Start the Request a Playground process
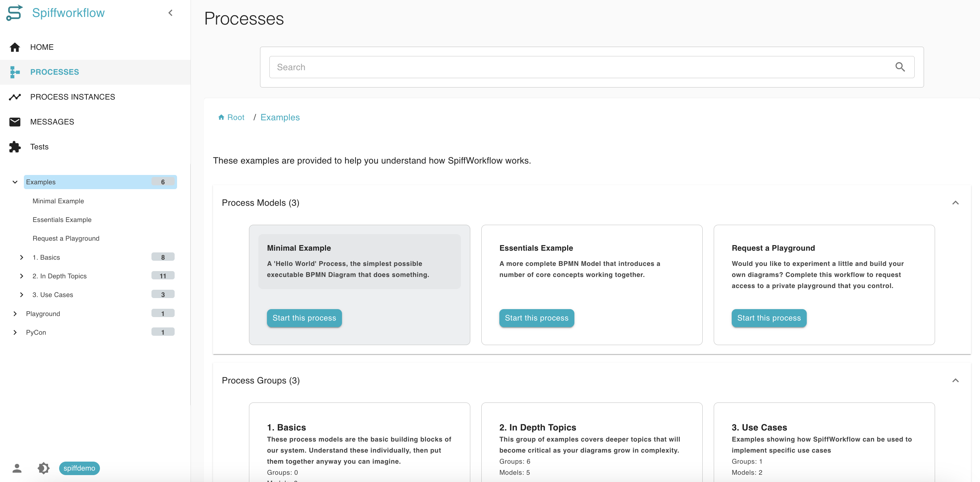Image resolution: width=980 pixels, height=482 pixels. (x=769, y=318)
